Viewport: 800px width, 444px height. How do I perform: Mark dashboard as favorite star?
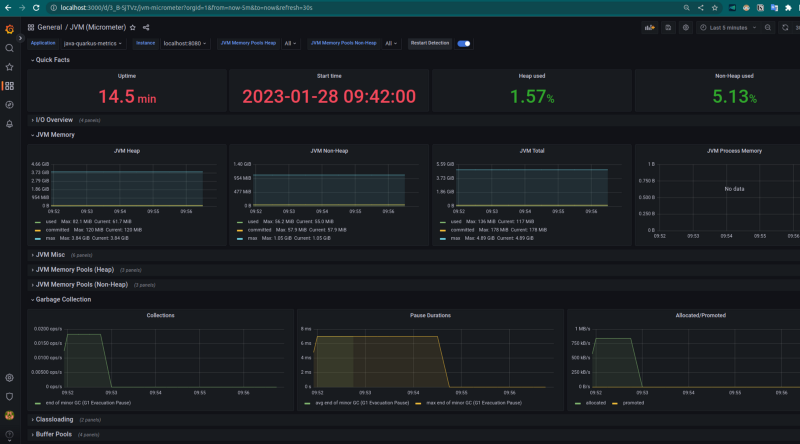tap(133, 28)
